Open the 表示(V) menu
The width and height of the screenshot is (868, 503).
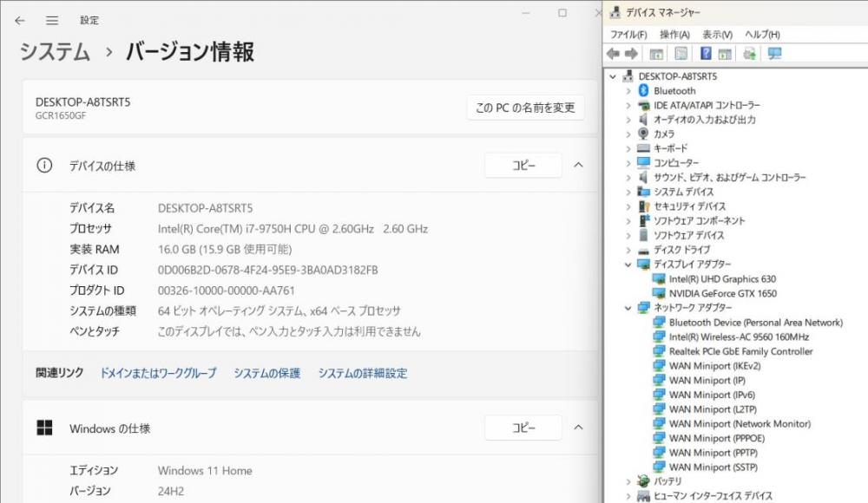point(718,35)
